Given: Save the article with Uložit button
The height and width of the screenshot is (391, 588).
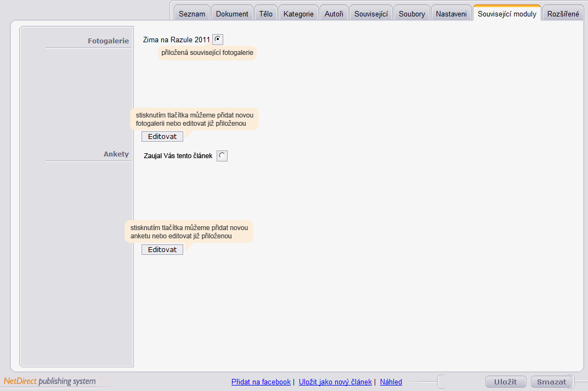Looking at the screenshot, I should [x=506, y=382].
